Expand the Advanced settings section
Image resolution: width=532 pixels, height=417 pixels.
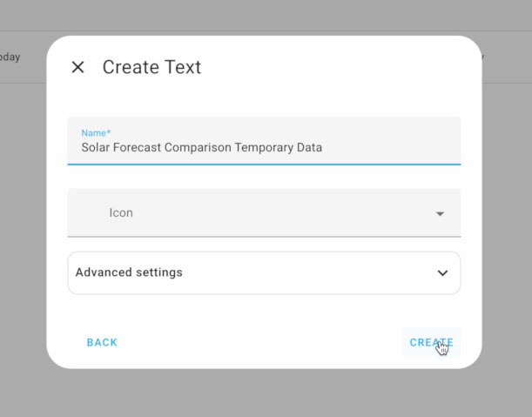(x=264, y=272)
